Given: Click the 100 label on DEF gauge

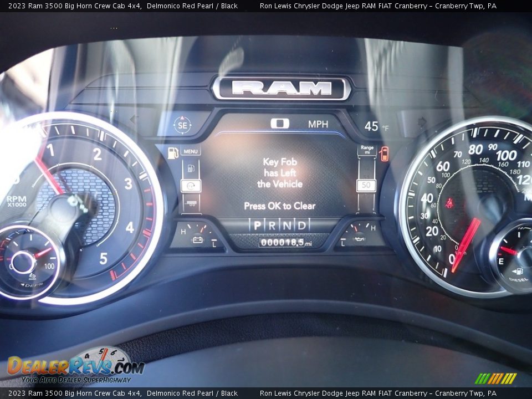Looking at the screenshot, I should click(x=49, y=267).
